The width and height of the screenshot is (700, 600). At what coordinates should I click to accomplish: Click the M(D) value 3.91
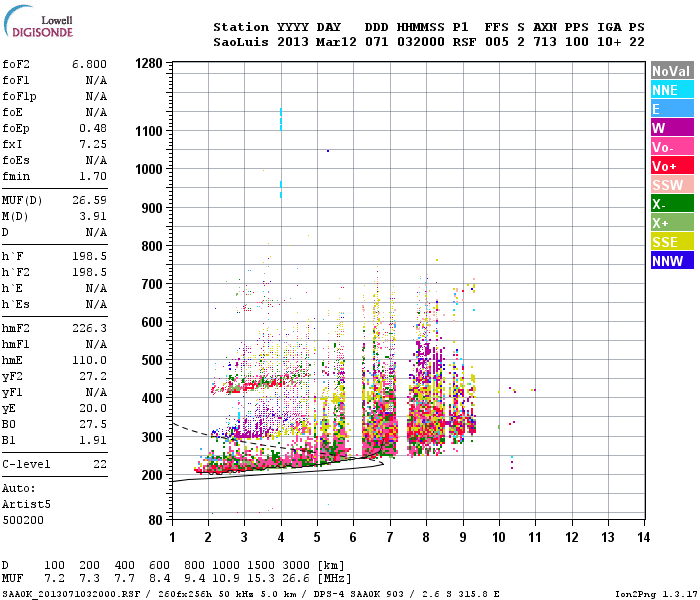(x=93, y=216)
